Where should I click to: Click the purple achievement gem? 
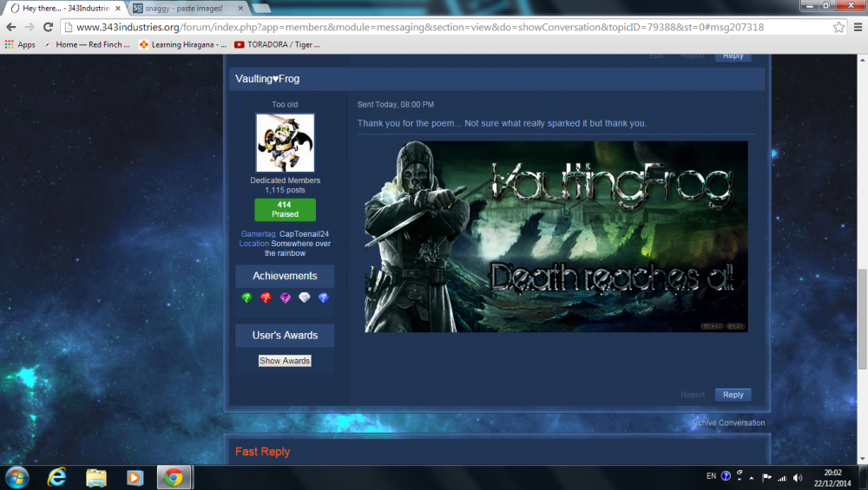click(285, 298)
